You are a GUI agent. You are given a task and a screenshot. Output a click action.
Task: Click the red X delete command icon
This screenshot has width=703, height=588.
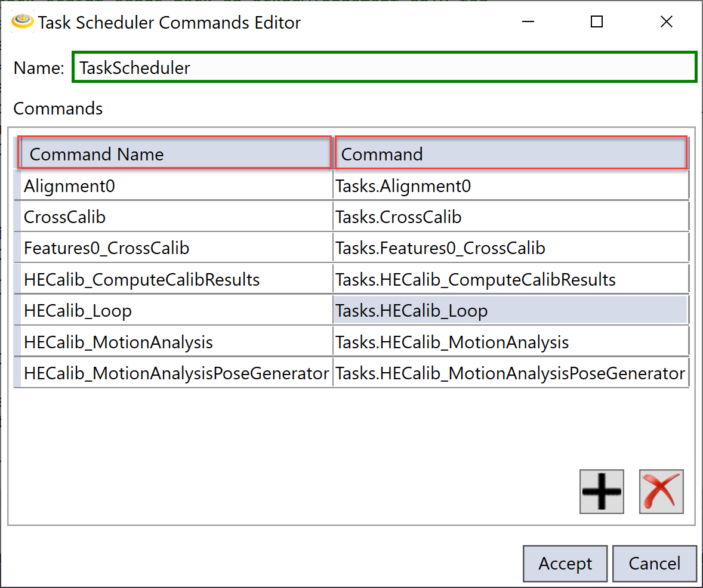661,491
